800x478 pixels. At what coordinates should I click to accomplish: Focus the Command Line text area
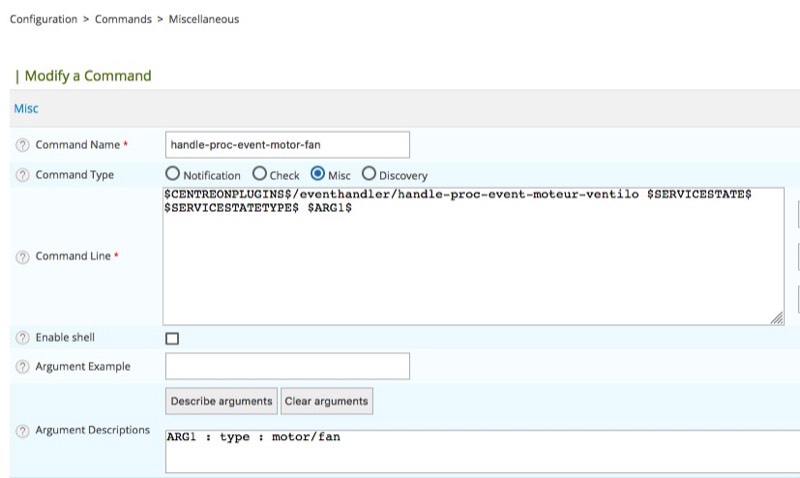click(473, 260)
